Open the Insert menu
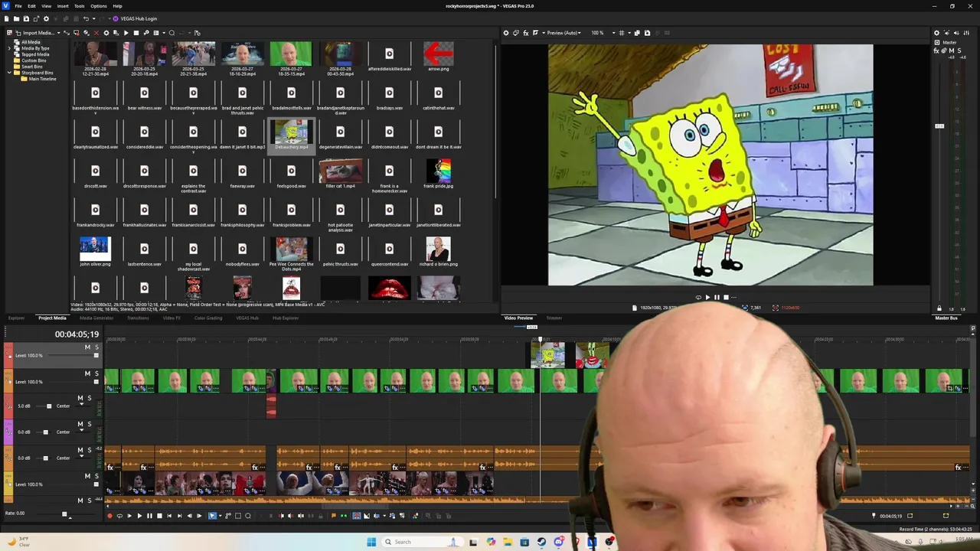The width and height of the screenshot is (980, 551). coord(63,6)
